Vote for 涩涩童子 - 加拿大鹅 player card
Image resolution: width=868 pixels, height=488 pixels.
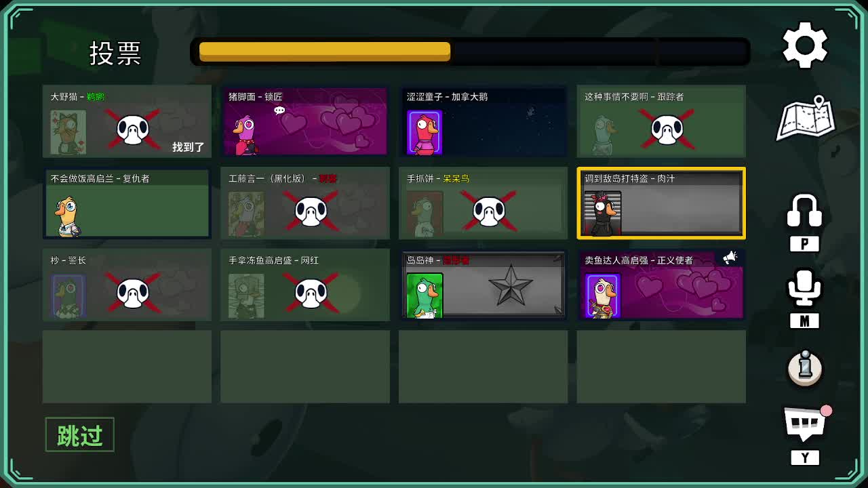[x=483, y=121]
